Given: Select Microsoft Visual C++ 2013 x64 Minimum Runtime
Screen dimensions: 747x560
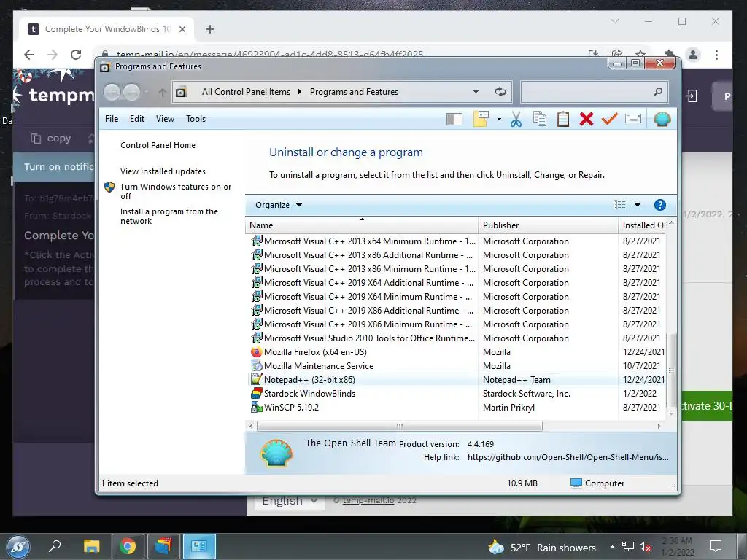Looking at the screenshot, I should point(457,241).
